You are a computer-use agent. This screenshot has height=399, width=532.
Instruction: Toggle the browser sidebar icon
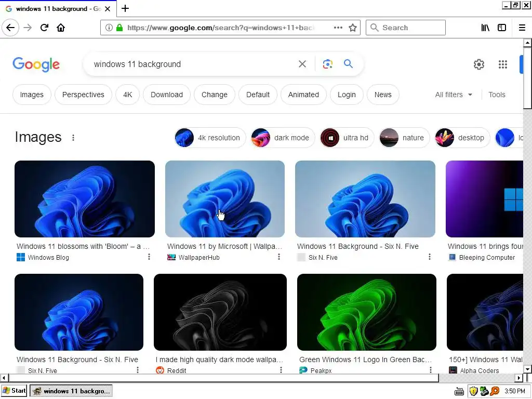click(502, 28)
